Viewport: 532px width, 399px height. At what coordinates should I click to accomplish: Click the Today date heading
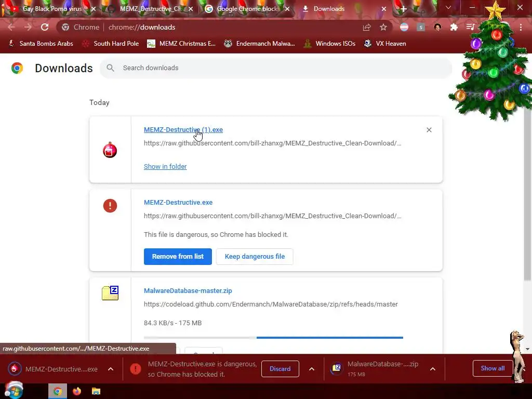(99, 102)
